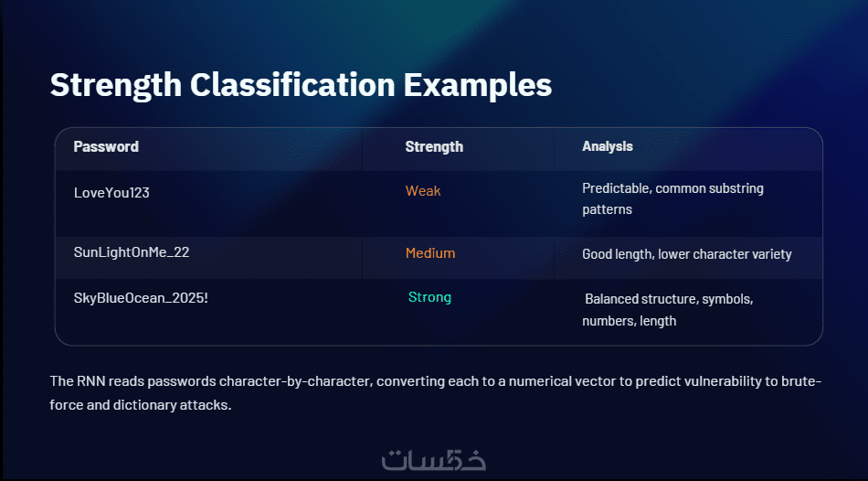Select the orange Weak strength label
The height and width of the screenshot is (481, 868).
tap(423, 191)
